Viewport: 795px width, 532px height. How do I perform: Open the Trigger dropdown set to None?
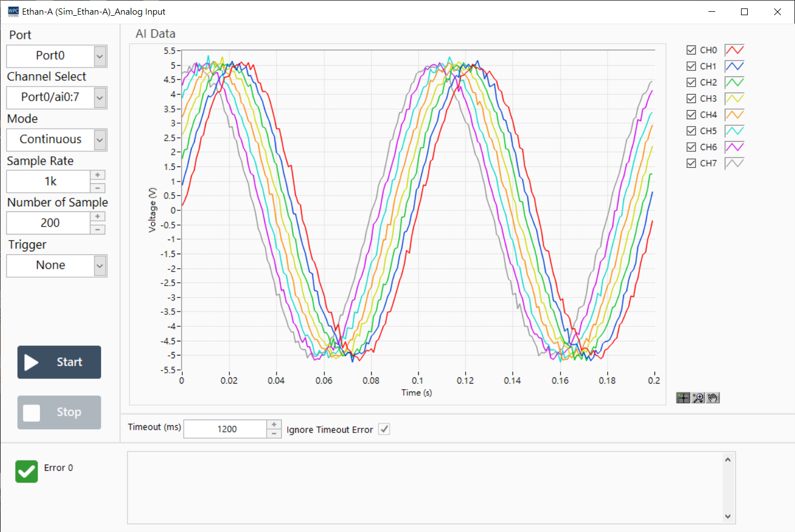click(99, 265)
